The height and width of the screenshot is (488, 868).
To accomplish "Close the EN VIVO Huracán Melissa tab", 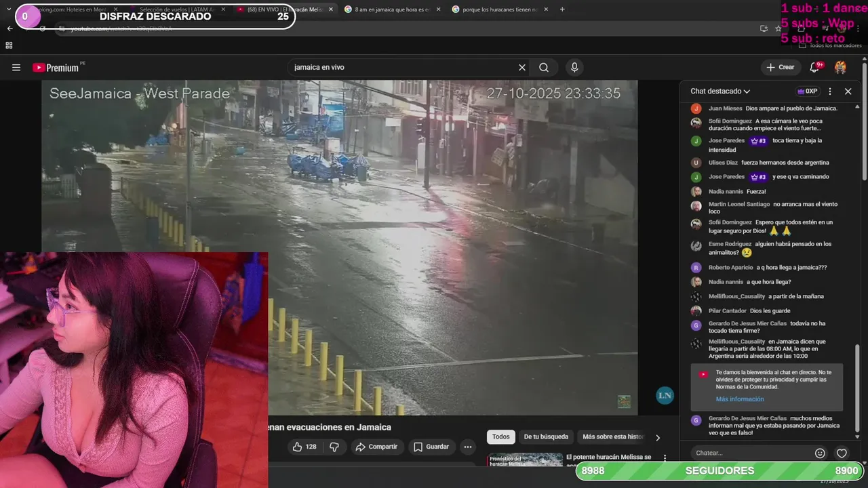I will [x=331, y=9].
